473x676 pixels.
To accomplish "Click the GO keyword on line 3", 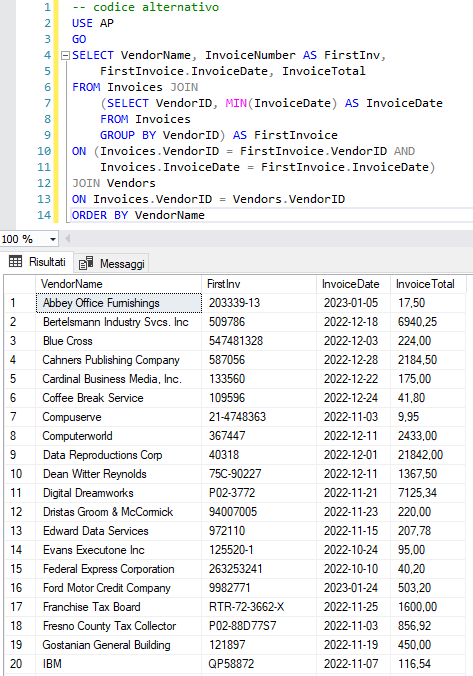I will point(79,39).
